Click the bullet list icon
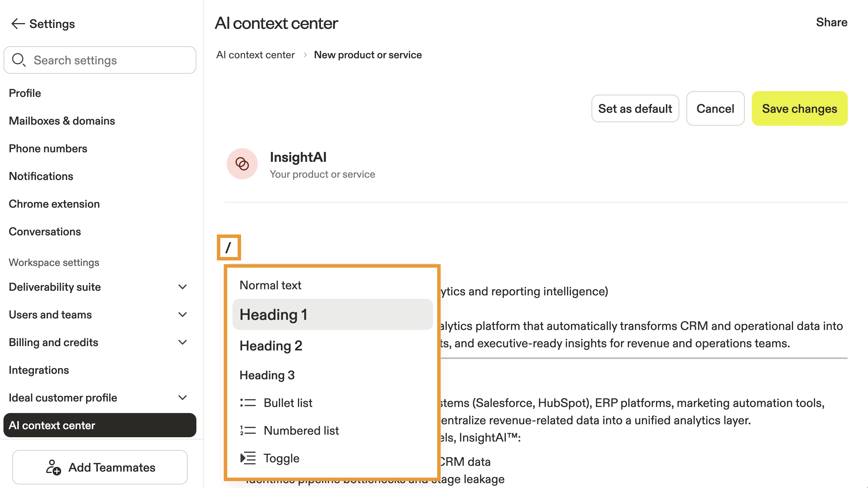The height and width of the screenshot is (488, 868). 248,403
